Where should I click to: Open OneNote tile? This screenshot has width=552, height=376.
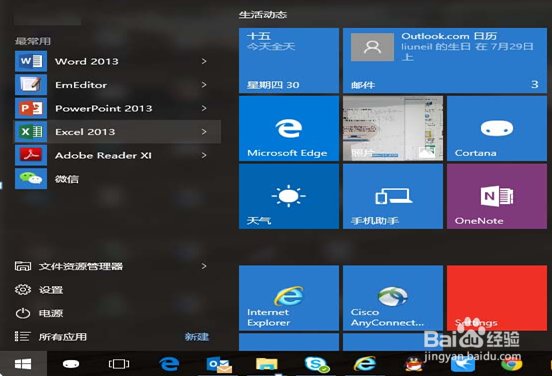tap(497, 196)
